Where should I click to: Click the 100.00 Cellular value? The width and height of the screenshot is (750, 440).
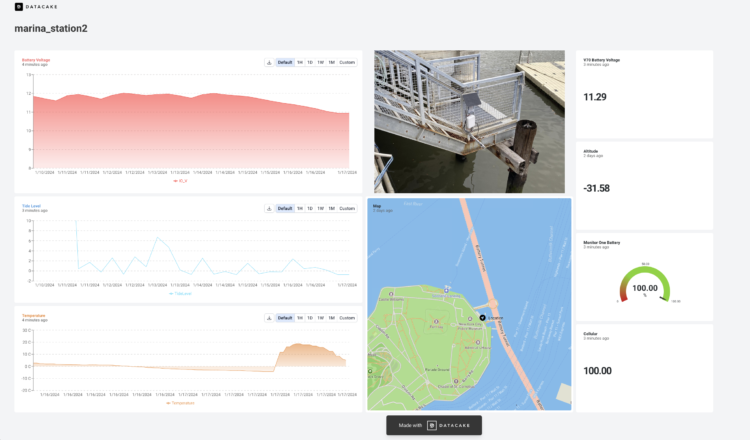click(597, 371)
